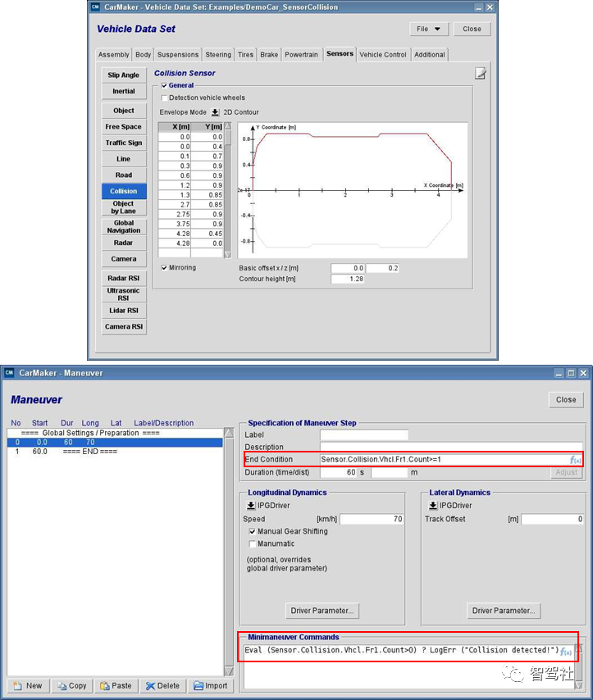Switch to the Assembly tab
Screen dimensions: 593x700
coord(113,54)
